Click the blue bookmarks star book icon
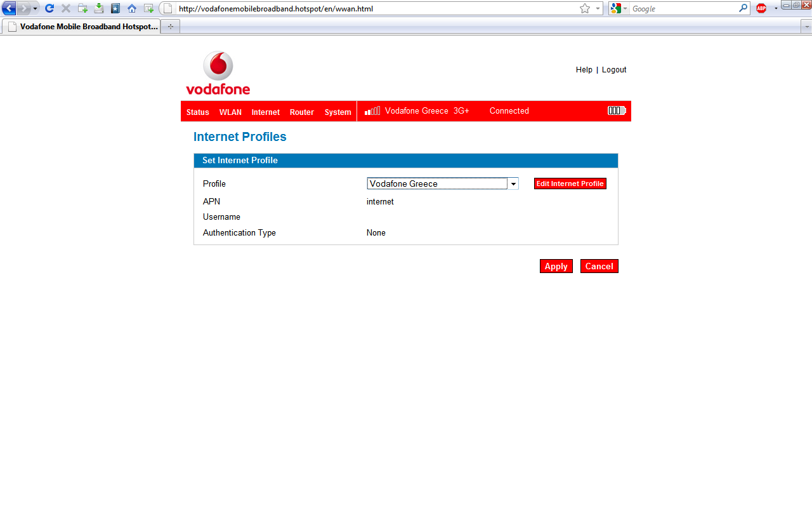812x508 pixels. (115, 8)
